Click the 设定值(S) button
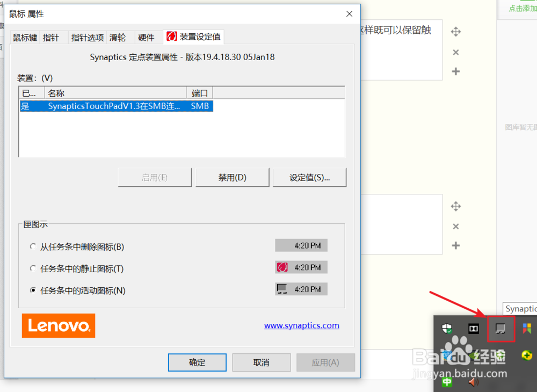 coord(310,177)
